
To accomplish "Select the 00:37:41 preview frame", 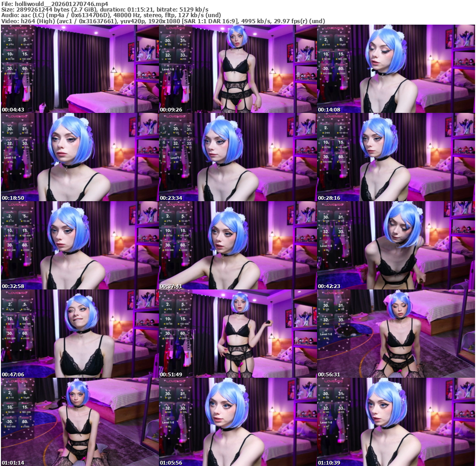I will click(238, 245).
